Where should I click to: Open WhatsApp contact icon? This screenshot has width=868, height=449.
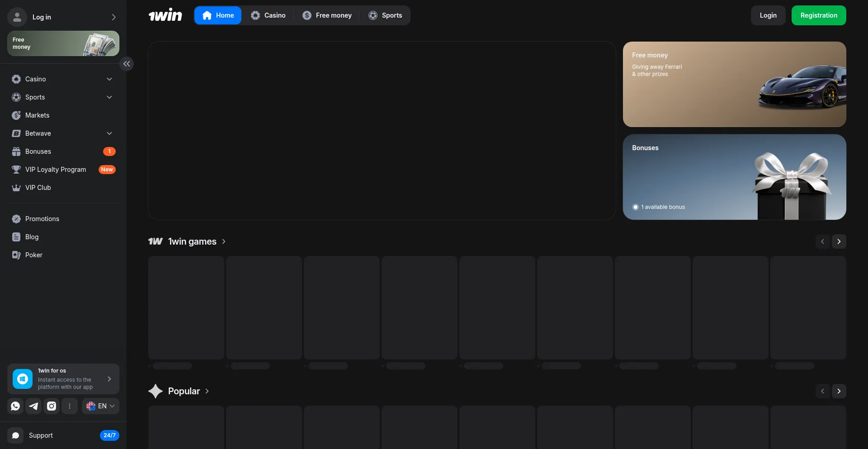click(x=15, y=406)
